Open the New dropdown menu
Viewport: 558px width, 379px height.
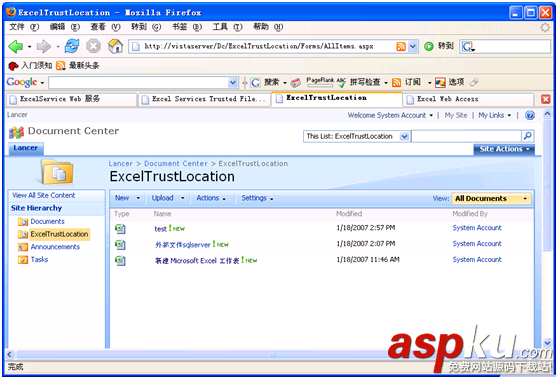[127, 198]
